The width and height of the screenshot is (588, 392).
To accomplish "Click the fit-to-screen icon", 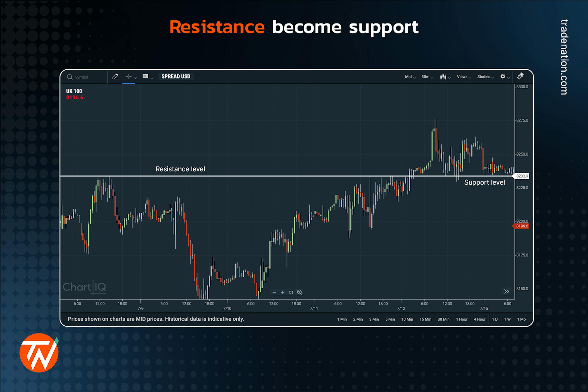I will pyautogui.click(x=291, y=292).
